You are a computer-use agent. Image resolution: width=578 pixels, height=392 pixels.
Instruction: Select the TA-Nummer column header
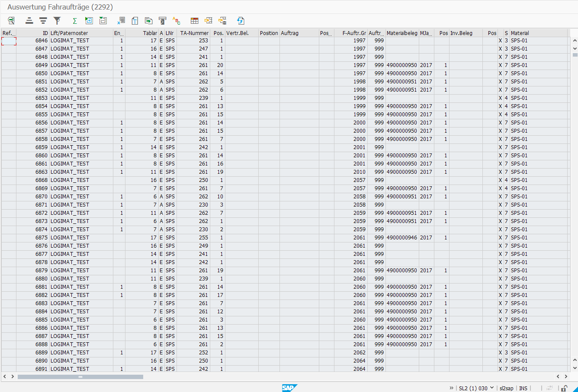point(194,33)
